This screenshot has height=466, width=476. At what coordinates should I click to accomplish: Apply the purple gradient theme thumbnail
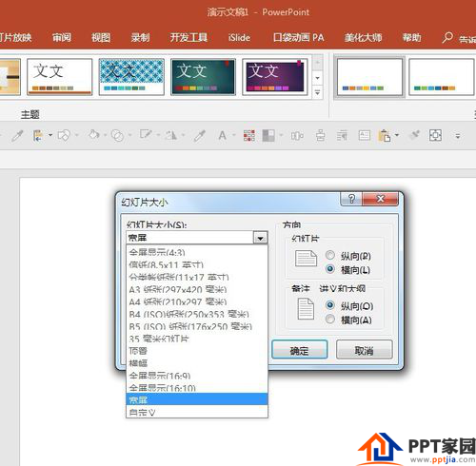click(x=275, y=77)
